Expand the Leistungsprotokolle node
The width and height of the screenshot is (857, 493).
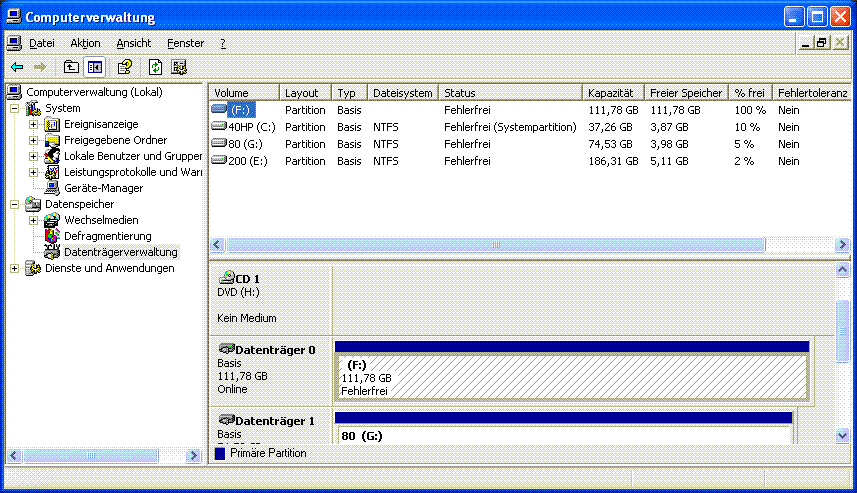pyautogui.click(x=33, y=172)
